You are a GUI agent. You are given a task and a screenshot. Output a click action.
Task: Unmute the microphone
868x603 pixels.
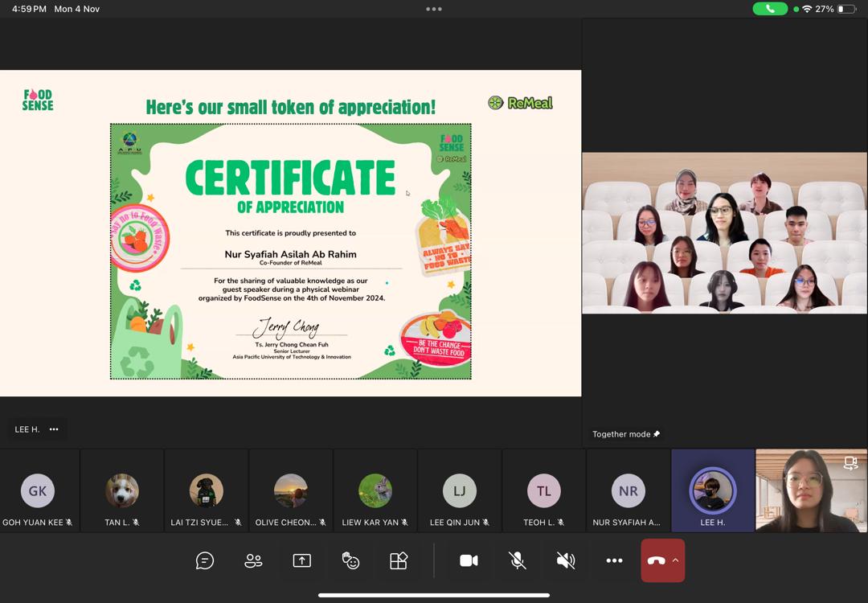tap(517, 561)
